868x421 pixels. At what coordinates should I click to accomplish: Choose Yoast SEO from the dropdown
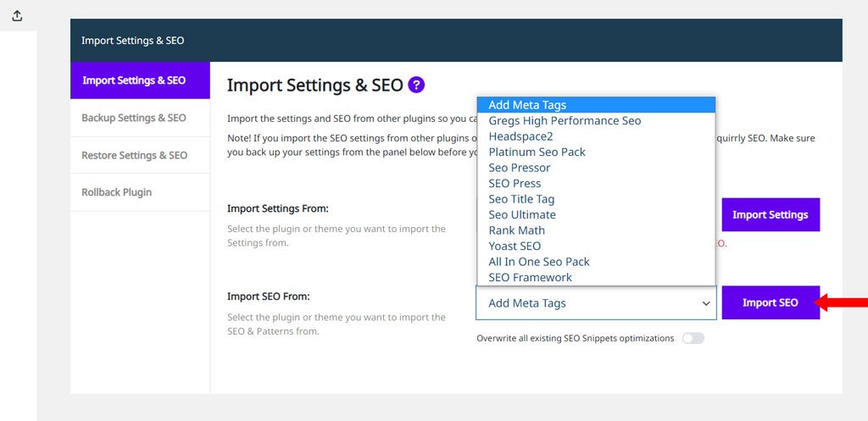pos(596,246)
